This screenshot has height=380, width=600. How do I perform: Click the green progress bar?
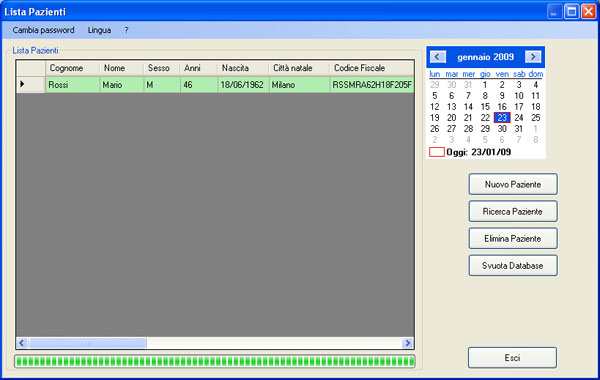point(215,361)
